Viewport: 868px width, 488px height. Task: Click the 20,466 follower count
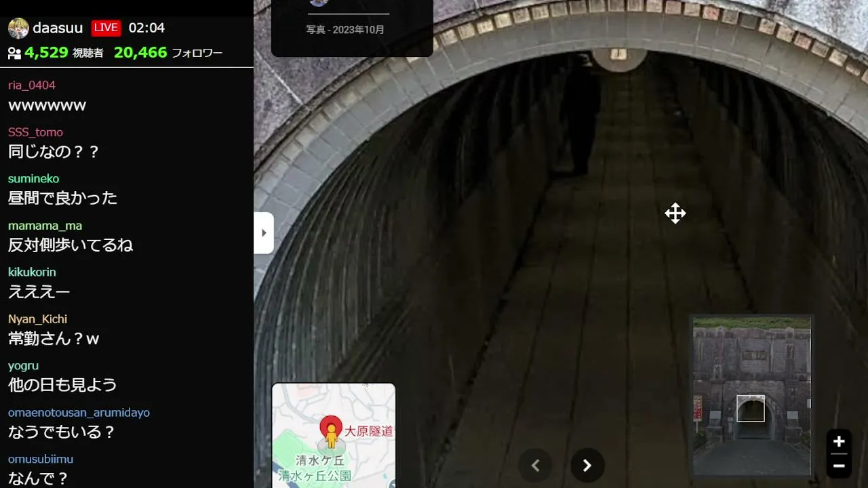click(x=140, y=52)
